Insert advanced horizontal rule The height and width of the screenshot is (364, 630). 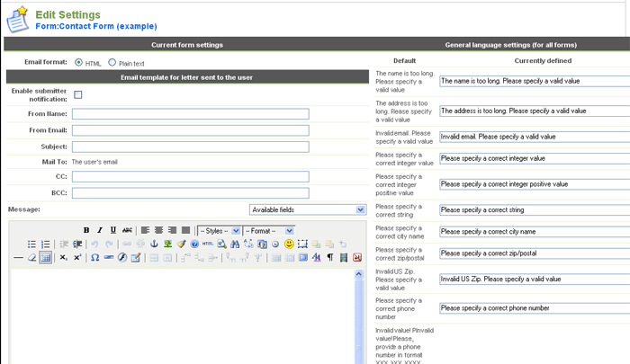pyautogui.click(x=109, y=258)
